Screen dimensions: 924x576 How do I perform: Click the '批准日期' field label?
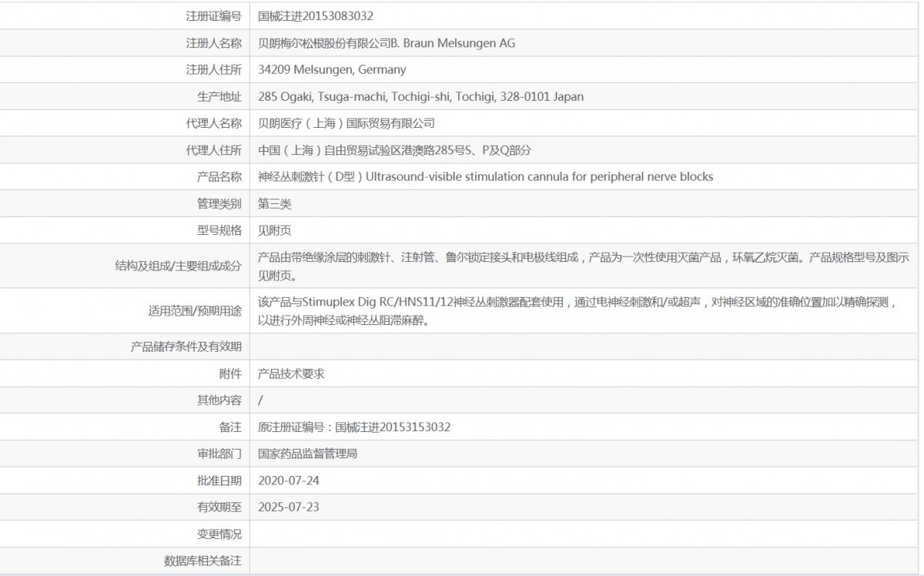219,481
